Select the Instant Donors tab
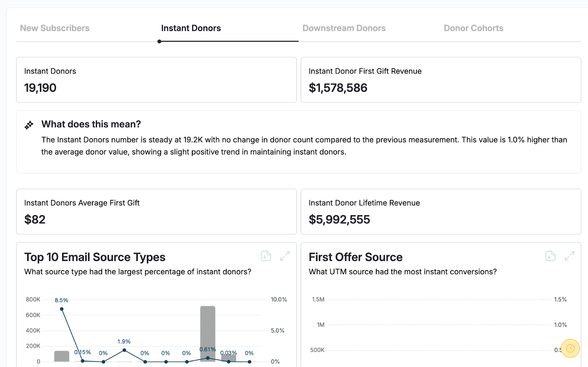Screen dimensions: 588x367 [x=191, y=28]
